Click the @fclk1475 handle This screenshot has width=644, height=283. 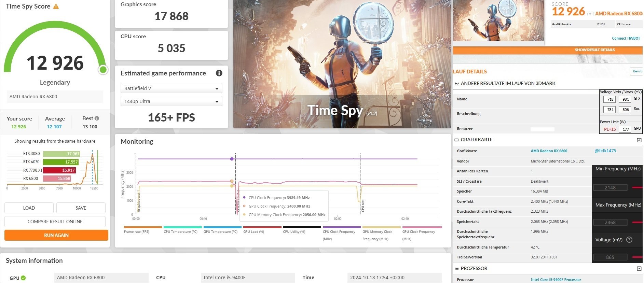[605, 151]
